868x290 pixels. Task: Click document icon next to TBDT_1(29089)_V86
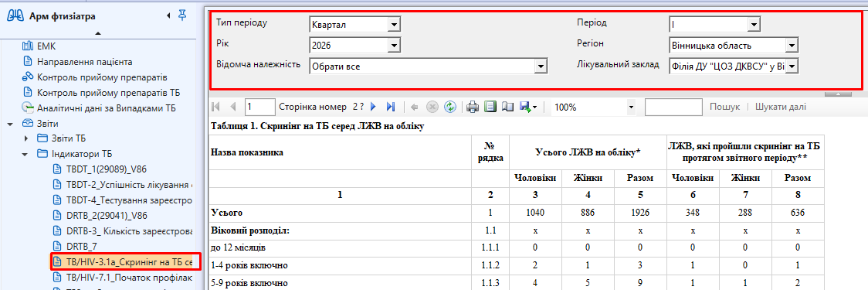(57, 169)
